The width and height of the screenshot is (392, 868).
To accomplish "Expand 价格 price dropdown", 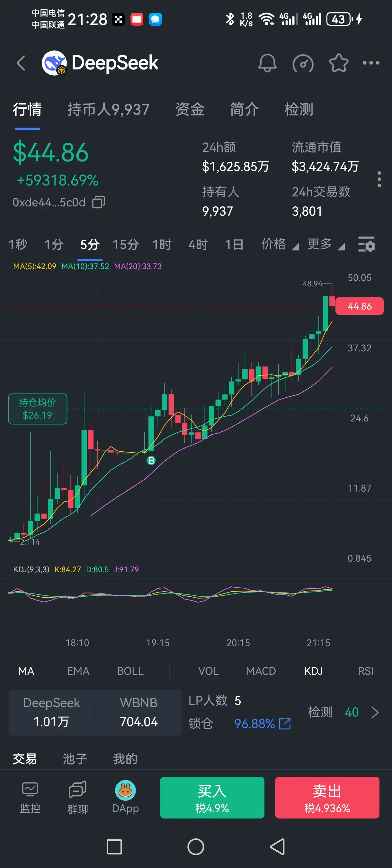I will click(280, 244).
